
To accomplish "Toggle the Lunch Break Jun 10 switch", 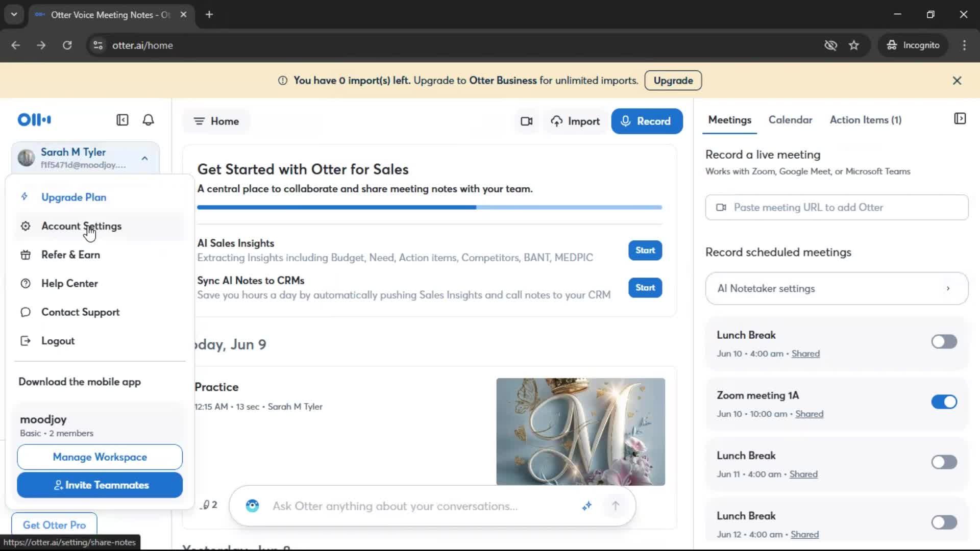I will pyautogui.click(x=944, y=342).
